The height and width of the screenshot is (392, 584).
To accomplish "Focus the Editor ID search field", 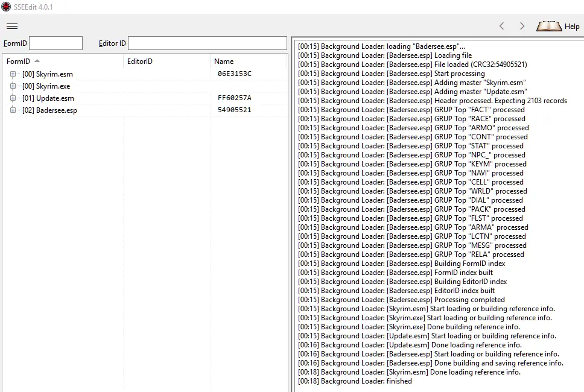I will tap(208, 43).
